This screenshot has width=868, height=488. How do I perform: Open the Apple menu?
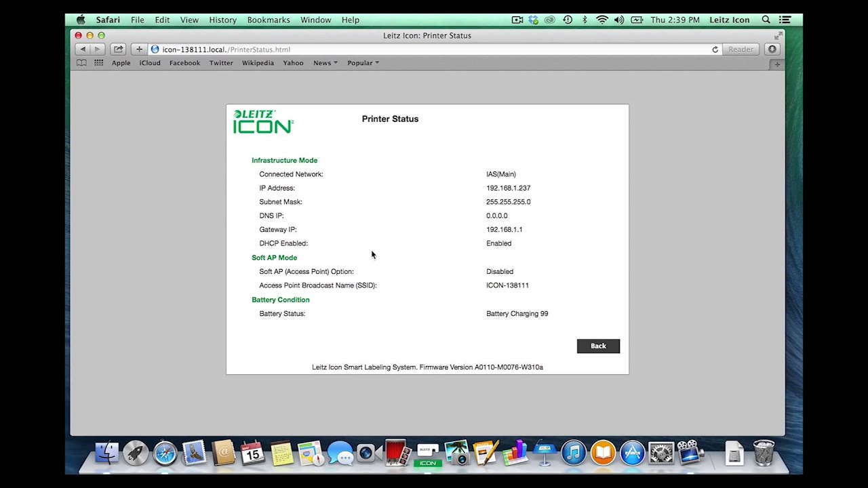point(81,20)
